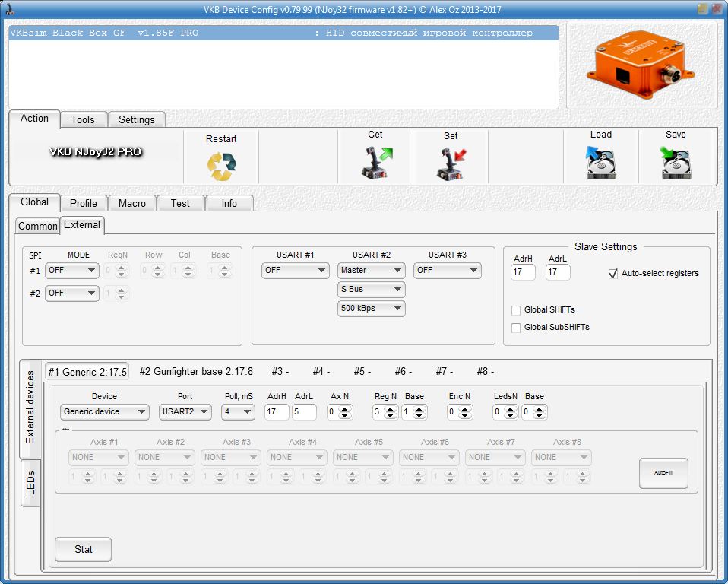Viewport: 728px width, 584px height.
Task: Click the Stat button
Action: pyautogui.click(x=83, y=549)
